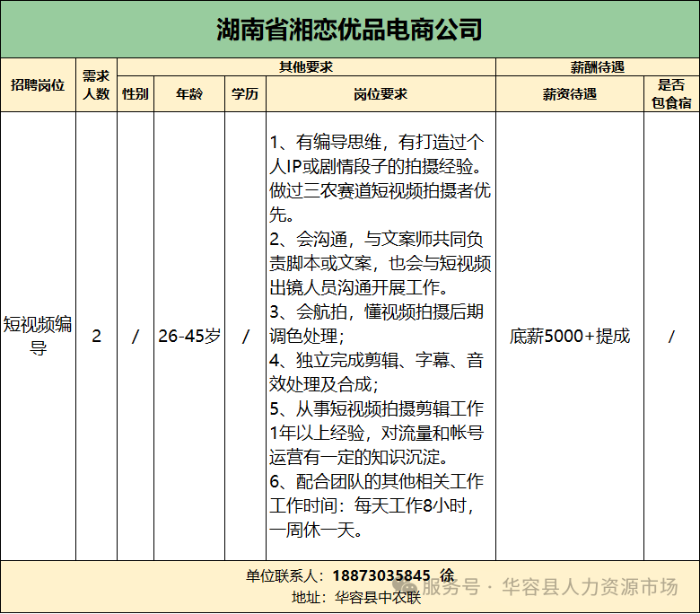Select the age cell 26-45岁
700x614 pixels.
point(189,336)
